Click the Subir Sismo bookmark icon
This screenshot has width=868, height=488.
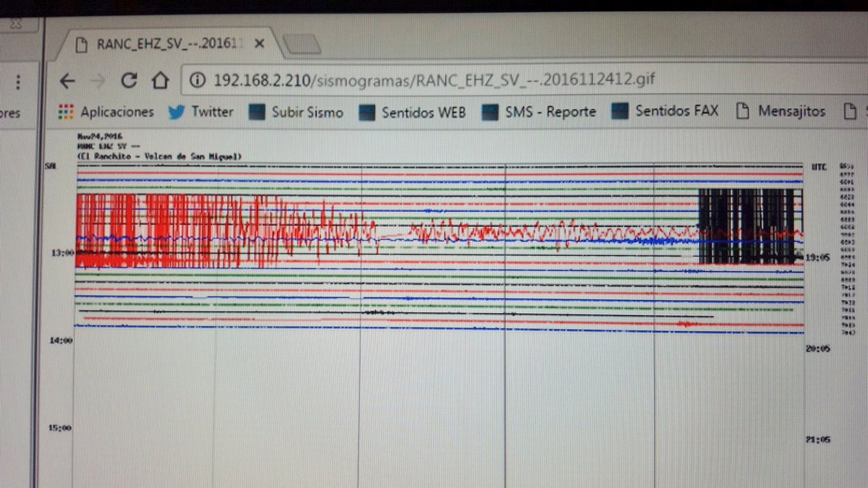click(x=257, y=112)
